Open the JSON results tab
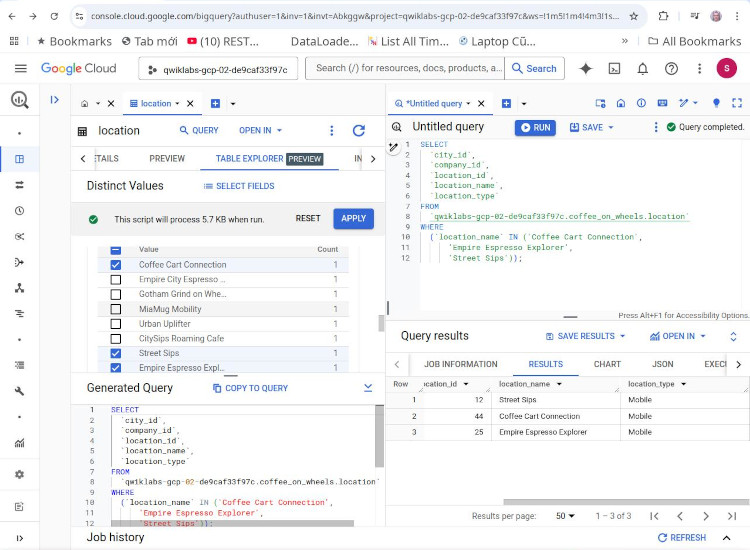This screenshot has height=550, width=750. click(662, 364)
